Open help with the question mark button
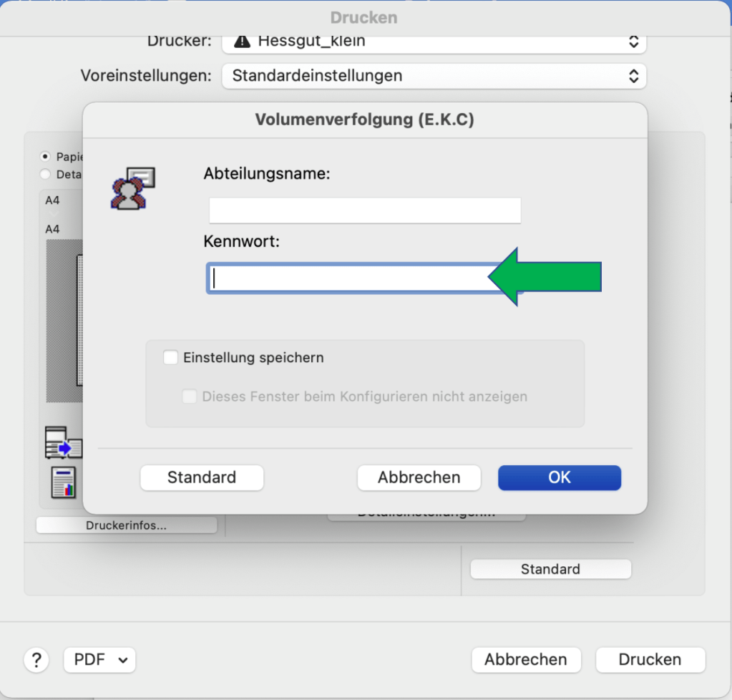Viewport: 732px width, 700px height. pos(36,659)
